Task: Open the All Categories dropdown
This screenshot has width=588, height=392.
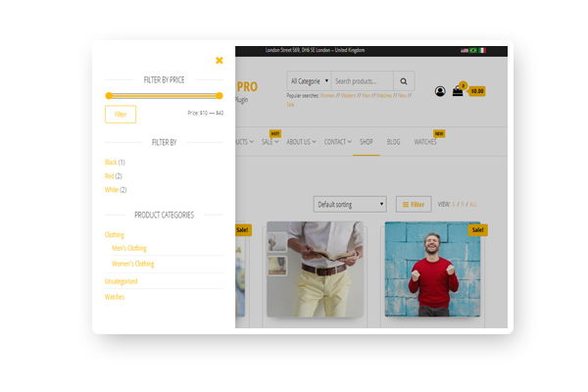Action: [x=310, y=81]
